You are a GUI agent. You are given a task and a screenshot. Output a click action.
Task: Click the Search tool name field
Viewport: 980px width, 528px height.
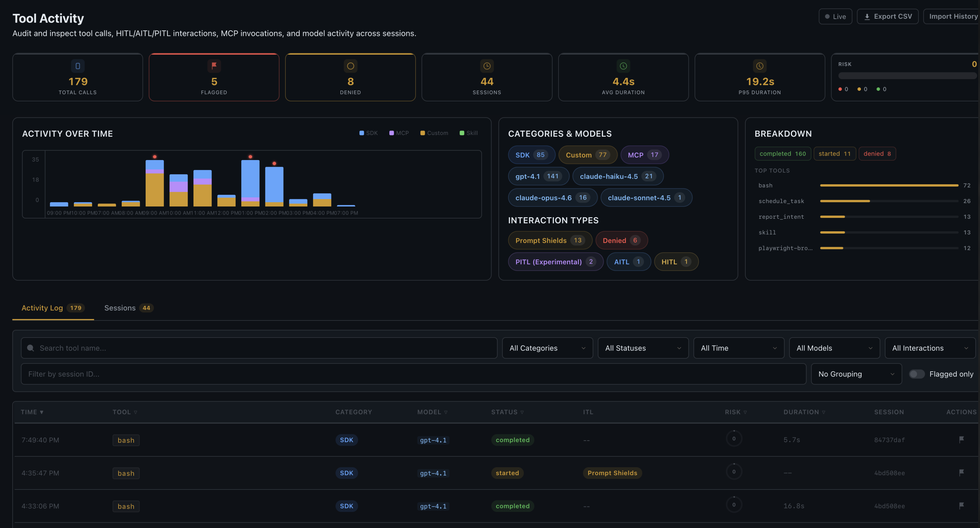coord(259,348)
